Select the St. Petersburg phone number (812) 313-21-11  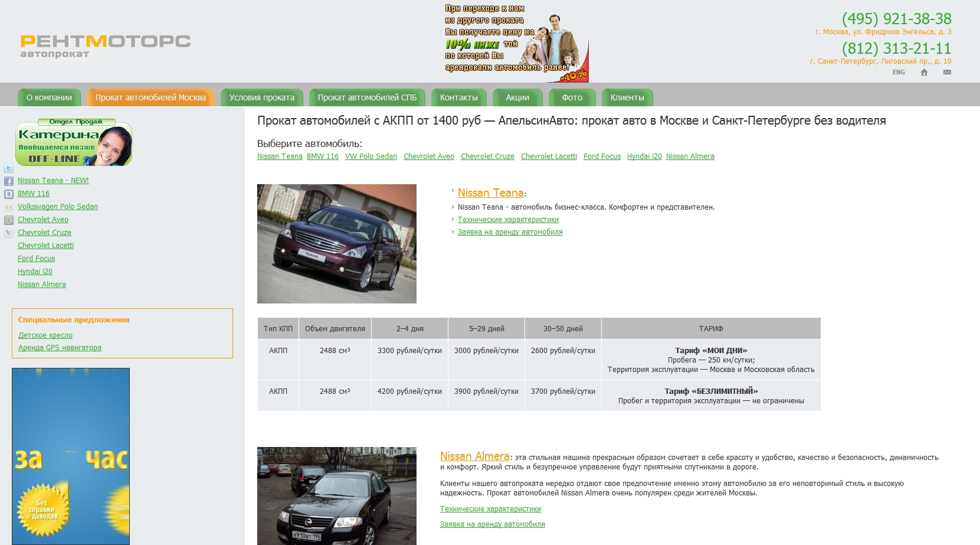coord(896,48)
